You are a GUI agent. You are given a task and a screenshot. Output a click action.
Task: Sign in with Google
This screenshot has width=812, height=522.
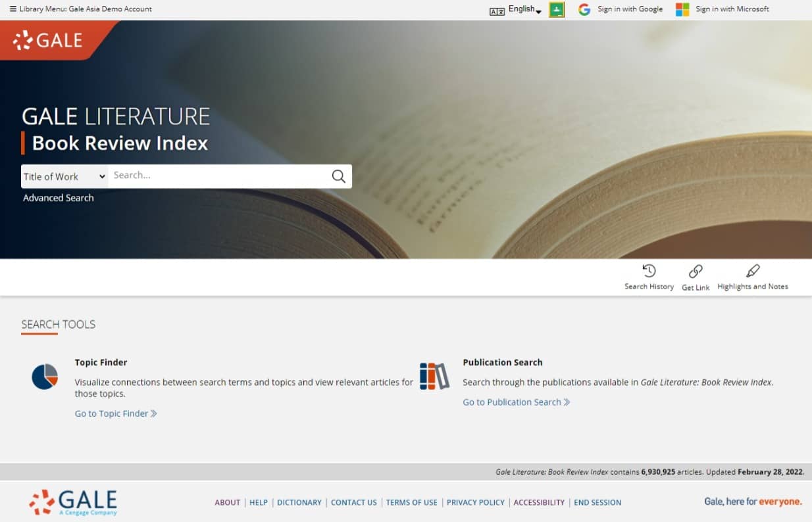point(630,9)
